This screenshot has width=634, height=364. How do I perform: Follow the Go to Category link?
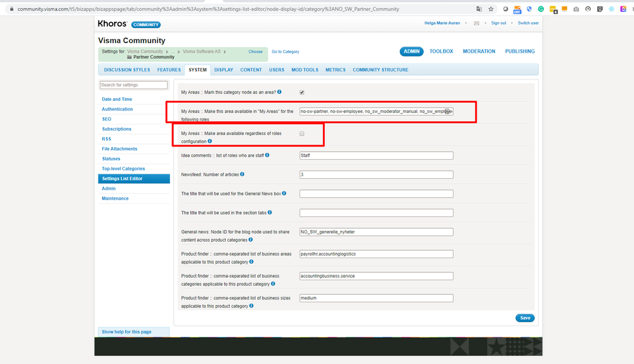[286, 52]
